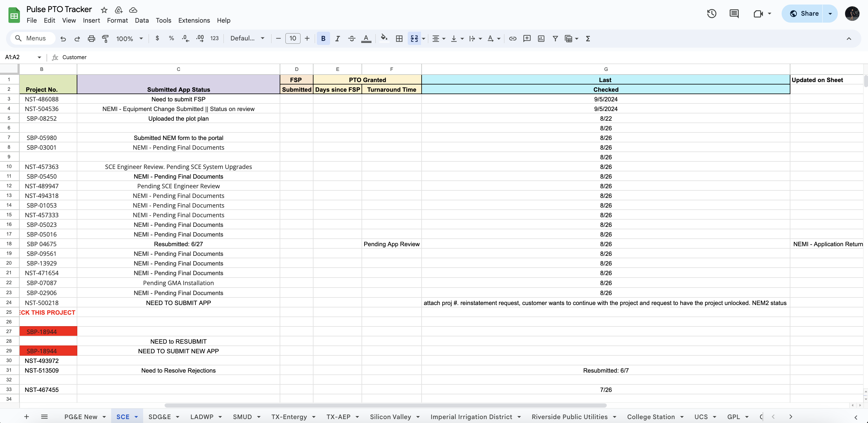Select red cell SBP-18944 in row 27

pos(48,332)
